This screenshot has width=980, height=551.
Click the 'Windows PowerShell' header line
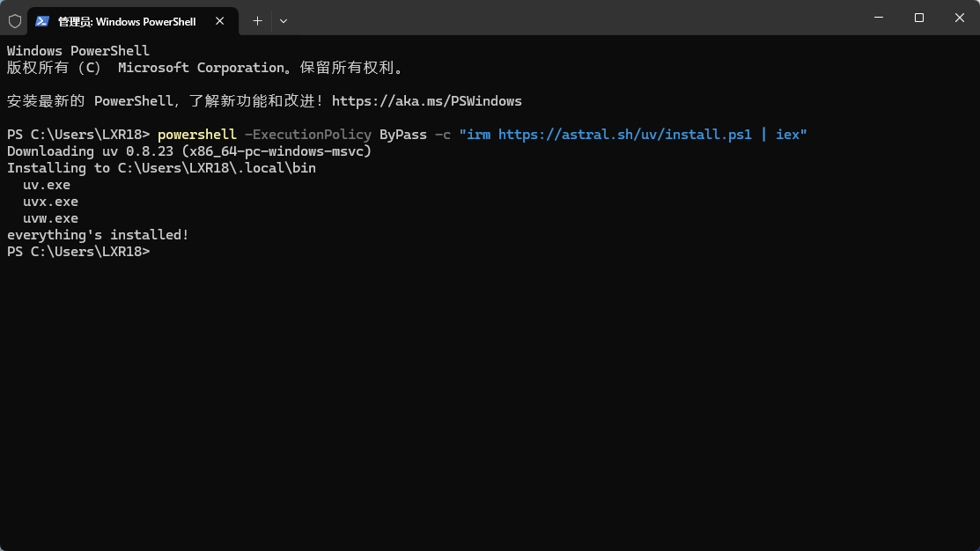(78, 50)
